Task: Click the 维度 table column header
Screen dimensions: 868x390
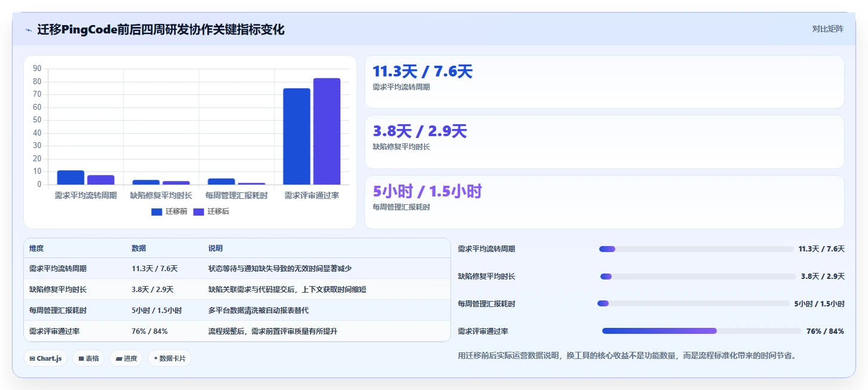Action: pos(36,248)
